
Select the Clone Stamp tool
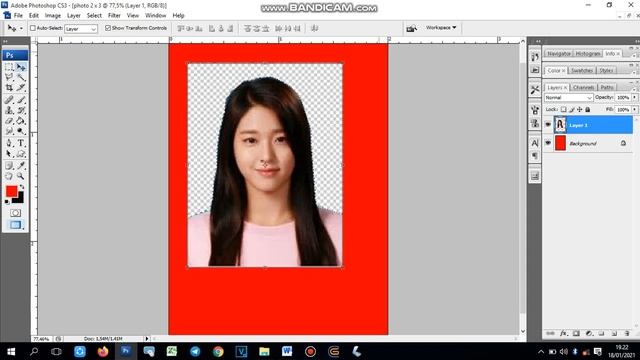click(9, 110)
